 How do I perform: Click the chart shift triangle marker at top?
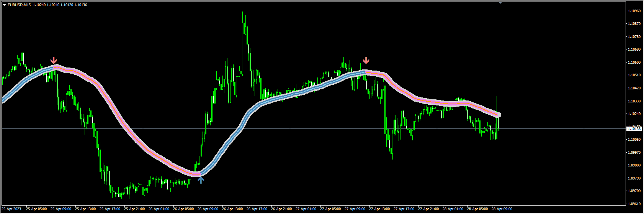pyautogui.click(x=500, y=3)
